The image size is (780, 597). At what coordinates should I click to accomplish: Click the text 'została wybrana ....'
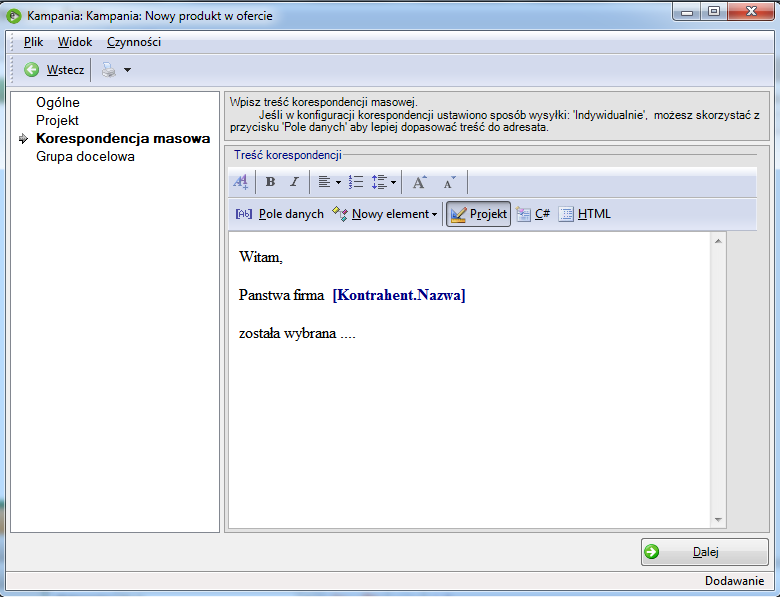click(x=297, y=333)
